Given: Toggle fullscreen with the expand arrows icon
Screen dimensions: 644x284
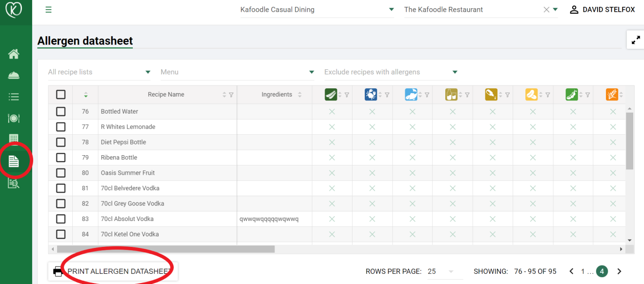Looking at the screenshot, I should point(636,40).
